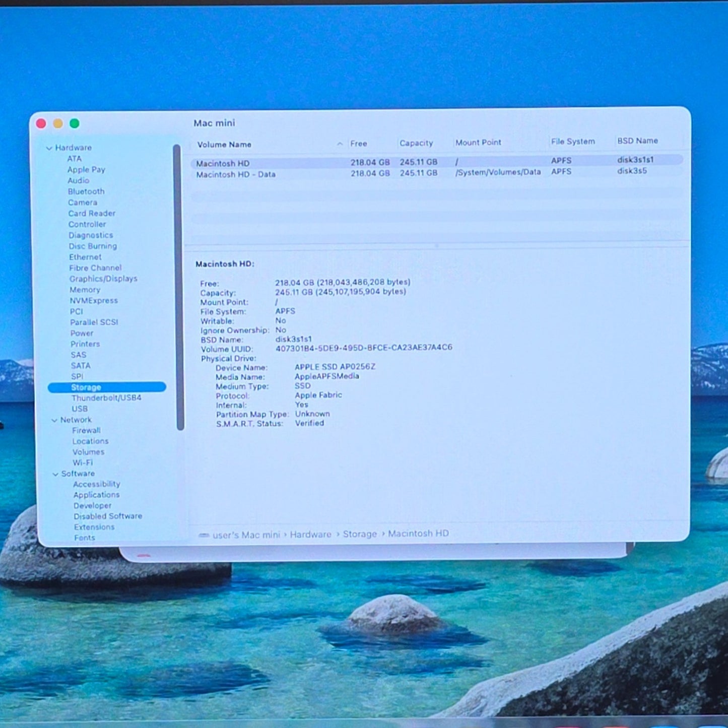This screenshot has height=728, width=728.
Task: Select Graphics/Displays in the sidebar
Action: click(103, 279)
